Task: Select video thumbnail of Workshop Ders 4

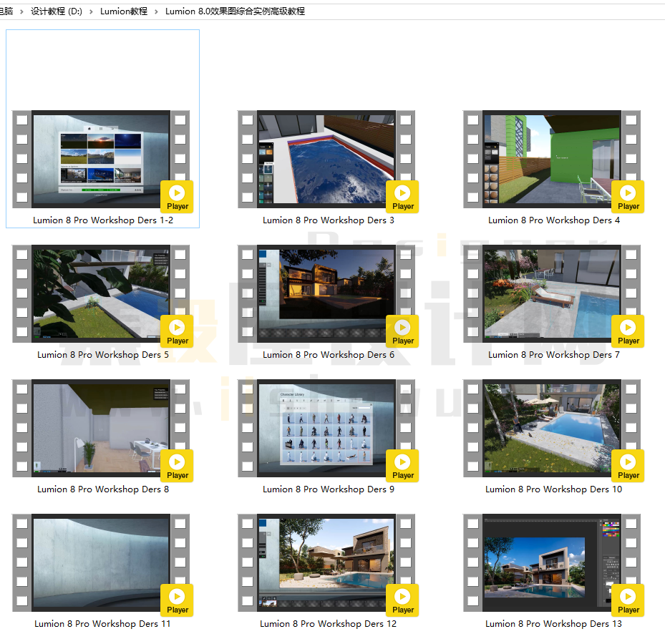Action: pyautogui.click(x=552, y=160)
